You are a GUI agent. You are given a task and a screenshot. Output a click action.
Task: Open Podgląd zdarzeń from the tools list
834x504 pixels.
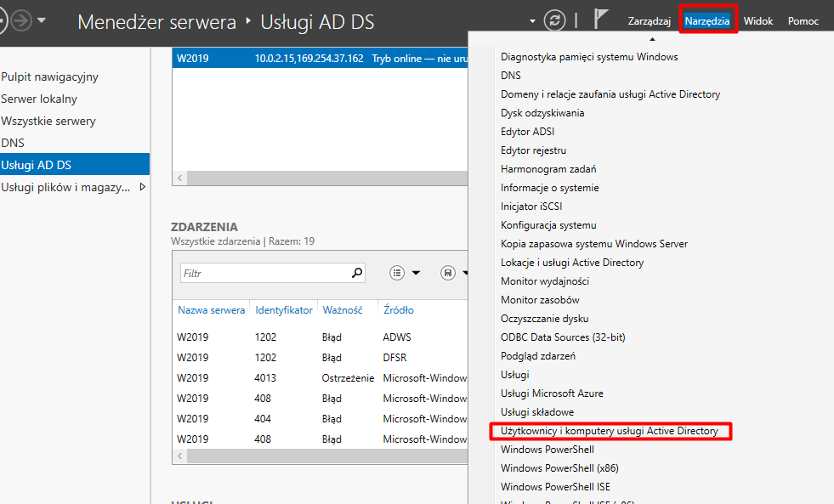[538, 356]
